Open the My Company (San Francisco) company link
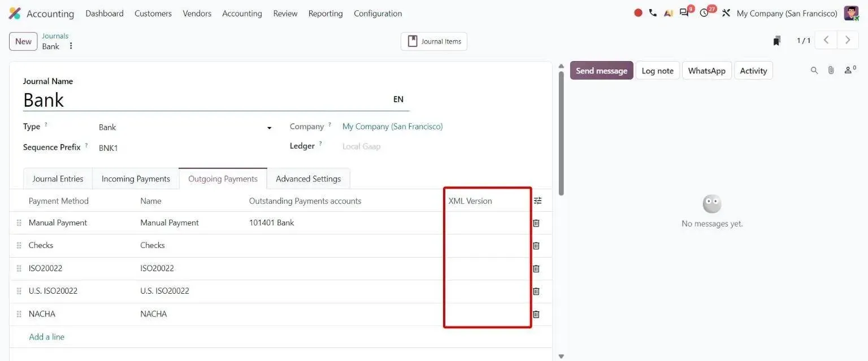 click(x=393, y=127)
